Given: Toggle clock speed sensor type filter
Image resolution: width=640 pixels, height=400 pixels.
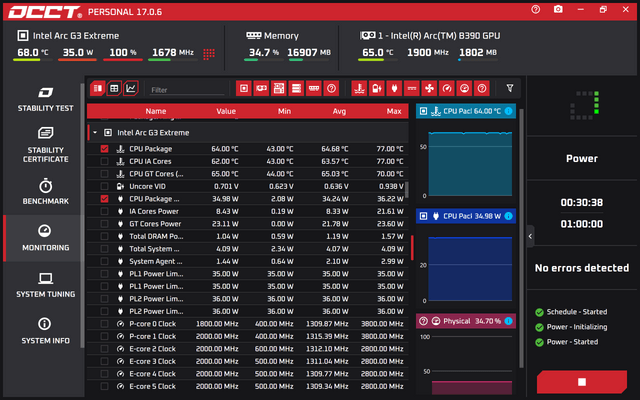Looking at the screenshot, I should (447, 88).
